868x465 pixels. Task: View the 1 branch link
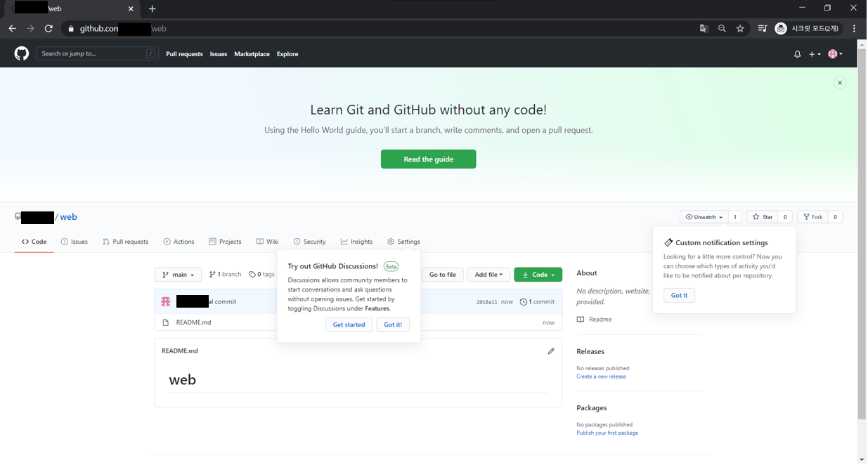pyautogui.click(x=225, y=275)
